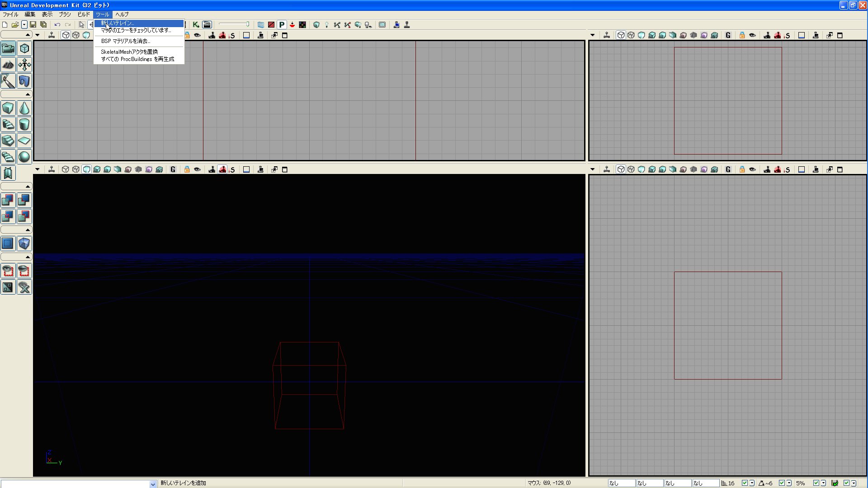This screenshot has width=868, height=488.
Task: Choose 新しいテレイン menu entry
Action: tap(118, 23)
